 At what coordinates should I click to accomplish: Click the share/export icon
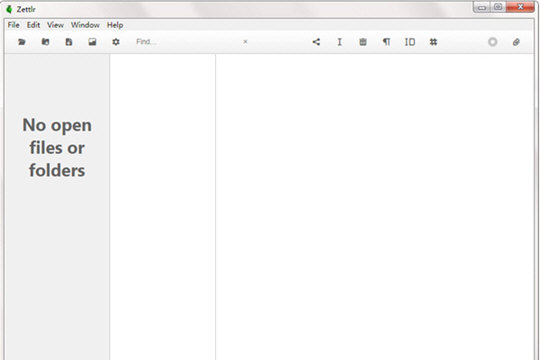316,42
